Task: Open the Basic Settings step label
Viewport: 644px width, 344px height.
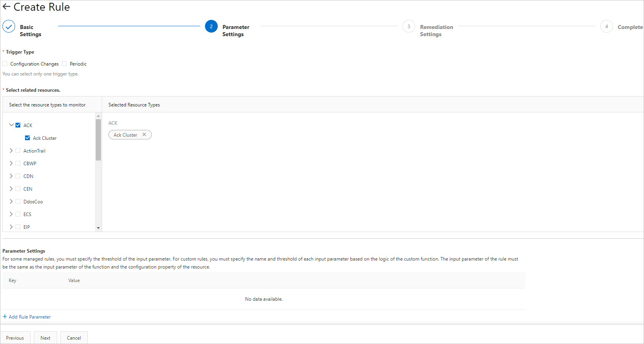Action: (x=31, y=31)
